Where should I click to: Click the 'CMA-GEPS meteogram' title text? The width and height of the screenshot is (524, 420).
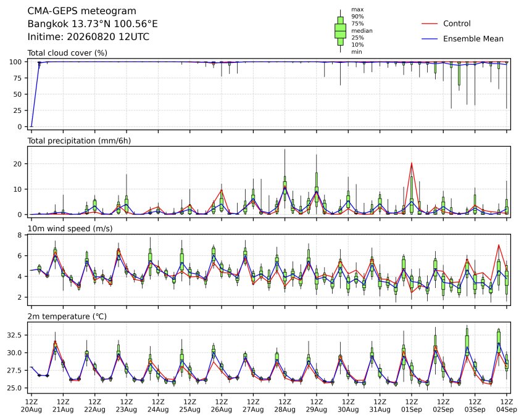82,11
